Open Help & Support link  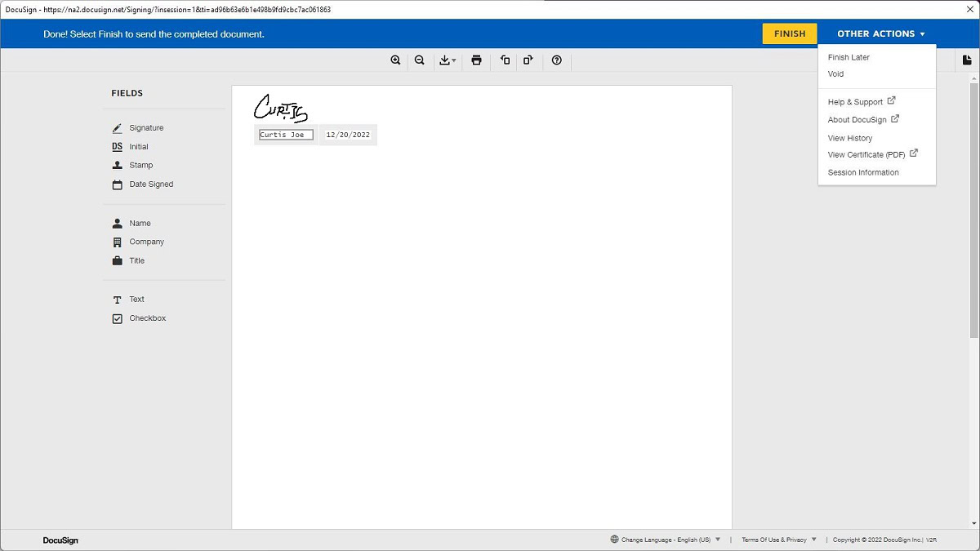tap(855, 102)
